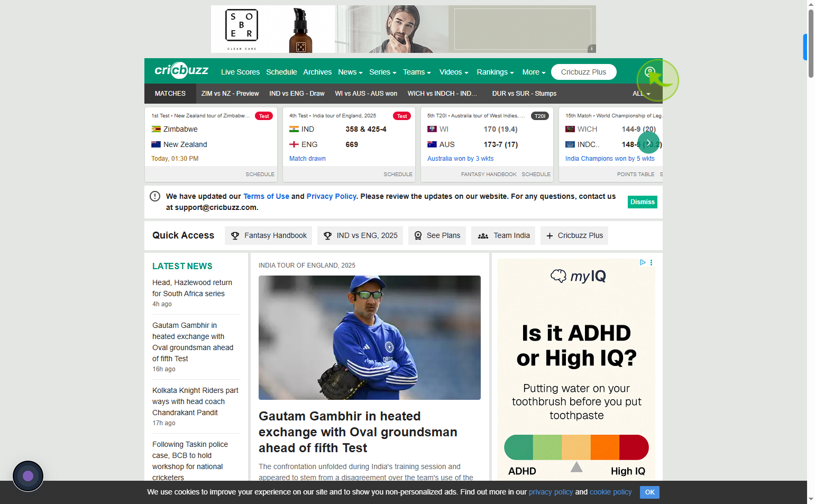Viewport: 815px width, 504px height.
Task: Click the WI flag icon
Action: point(432,129)
